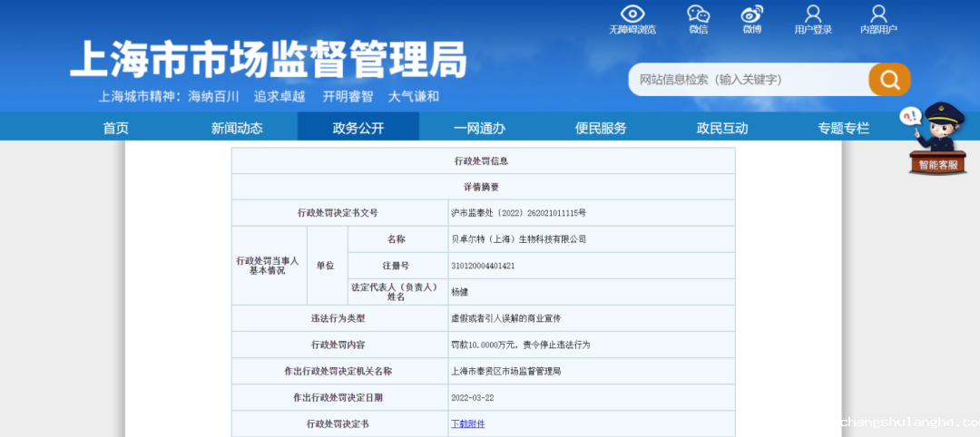Click the decision date 2022-03-22
Viewport: 980px width, 437px height.
(x=472, y=398)
